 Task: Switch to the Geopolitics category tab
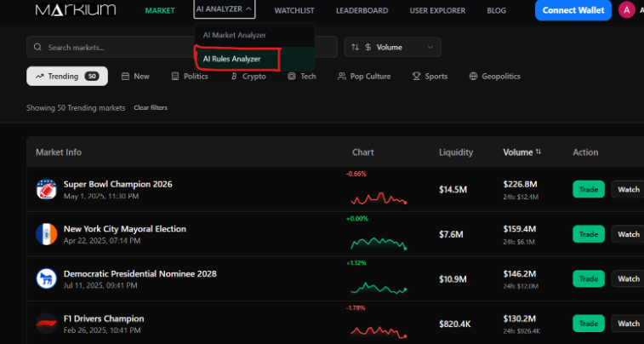pos(495,77)
